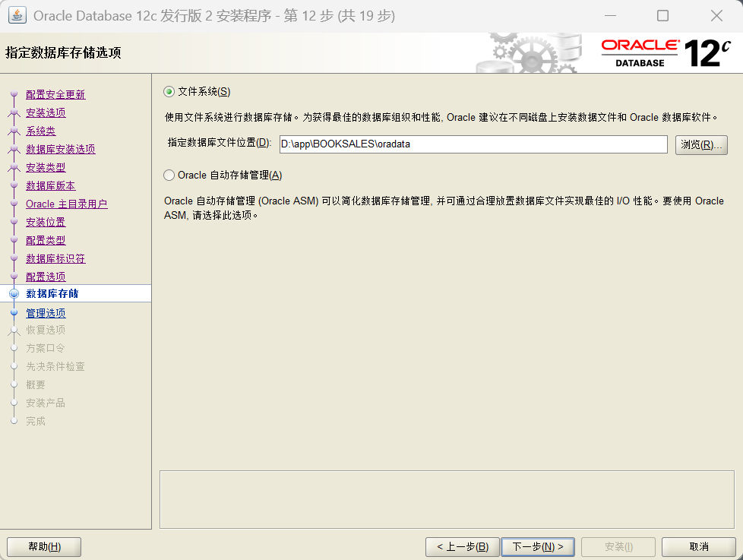743x560 pixels.
Task: Cancel installation with the 取消 button
Action: point(698,547)
